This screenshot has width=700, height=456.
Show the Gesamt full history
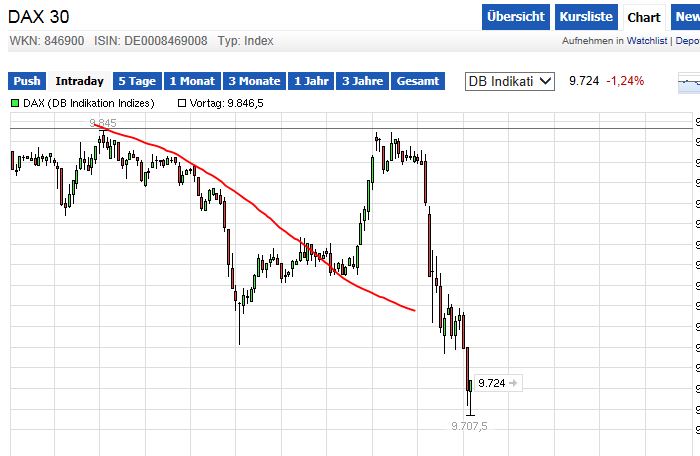[417, 81]
